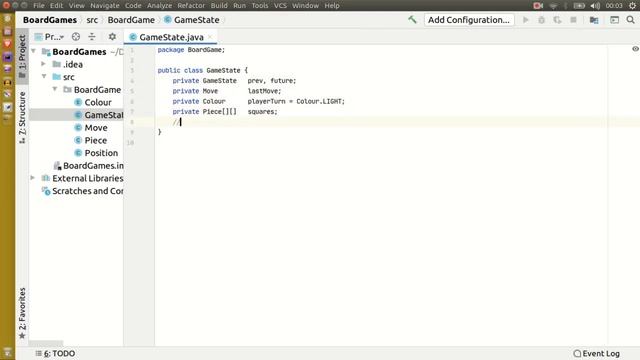The width and height of the screenshot is (640, 360).
Task: Open the File menu
Action: [39, 6]
